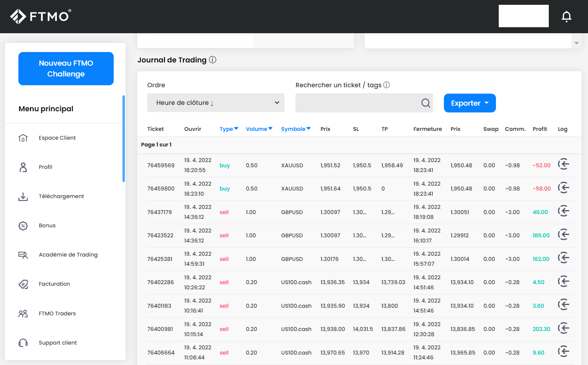
Task: Click the notification bell icon
Action: coord(566,16)
